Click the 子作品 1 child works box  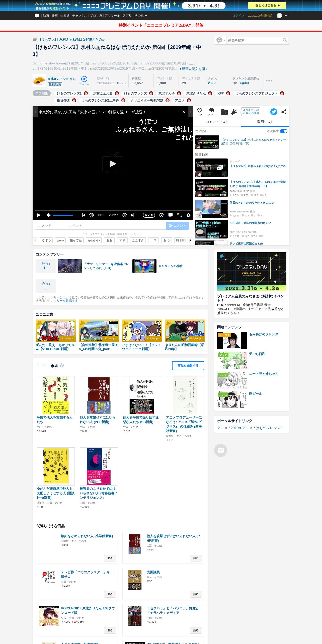pyautogui.click(x=46, y=286)
